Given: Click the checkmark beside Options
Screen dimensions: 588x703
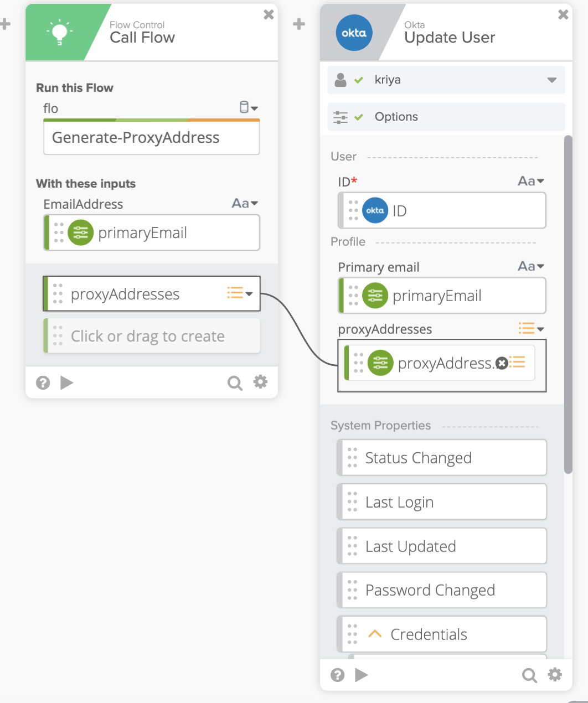Looking at the screenshot, I should (359, 117).
